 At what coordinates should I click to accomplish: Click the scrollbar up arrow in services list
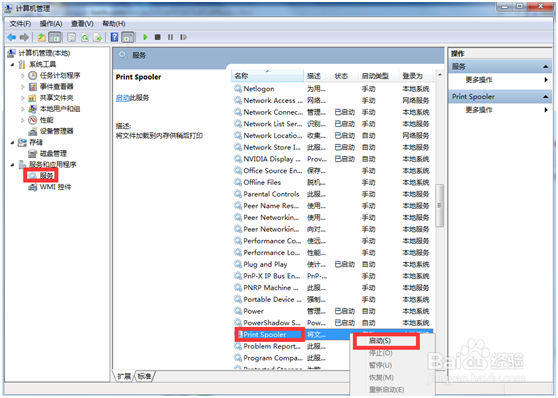pos(440,75)
